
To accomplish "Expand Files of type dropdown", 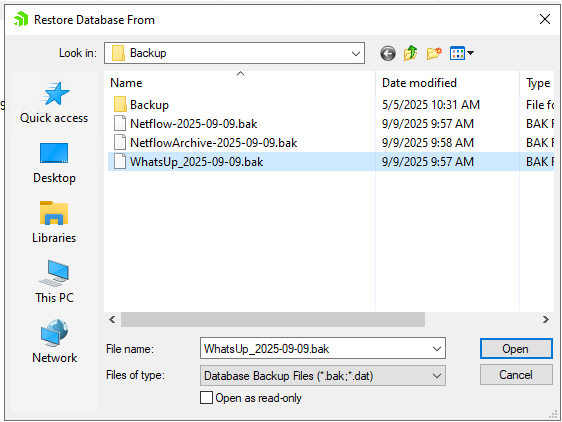I will 437,376.
